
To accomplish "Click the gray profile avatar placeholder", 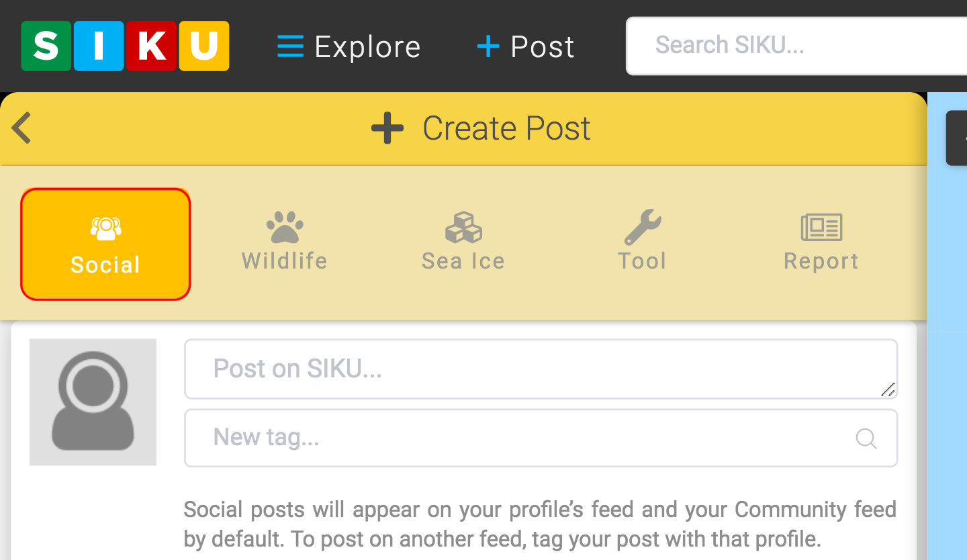I will pos(93,402).
